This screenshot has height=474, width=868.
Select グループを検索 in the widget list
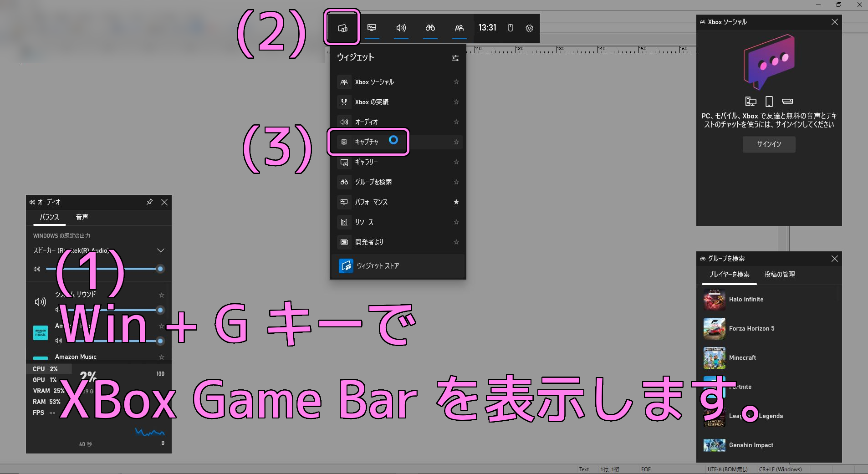tap(398, 182)
